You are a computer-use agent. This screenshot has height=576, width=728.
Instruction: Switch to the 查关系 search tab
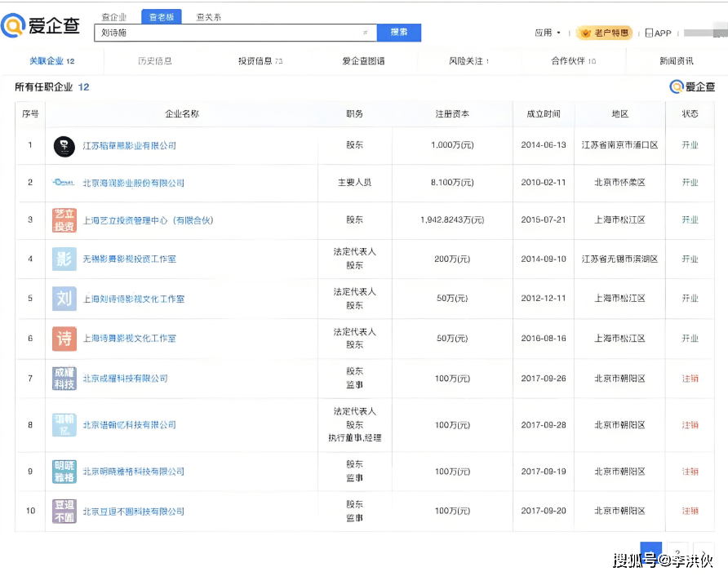pyautogui.click(x=208, y=17)
